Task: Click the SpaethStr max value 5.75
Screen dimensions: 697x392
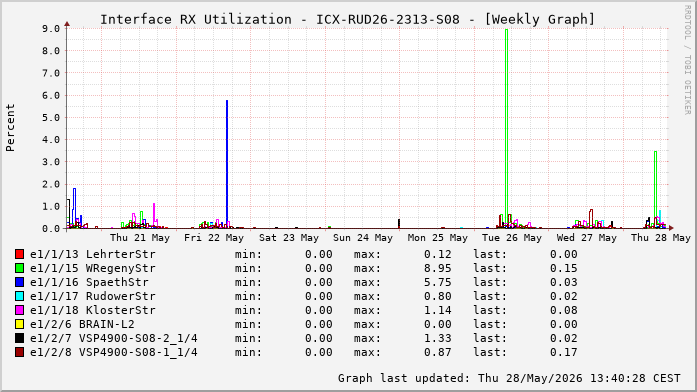Action: coord(437,282)
